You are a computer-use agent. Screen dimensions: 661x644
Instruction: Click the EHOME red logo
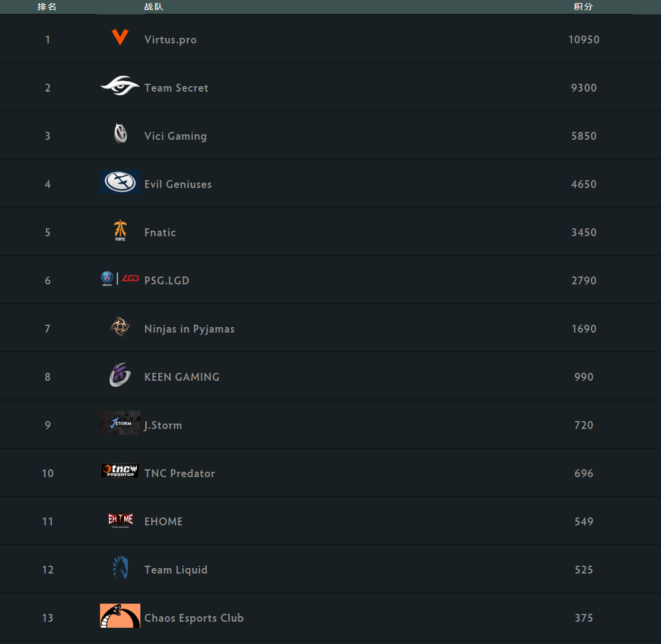click(120, 519)
